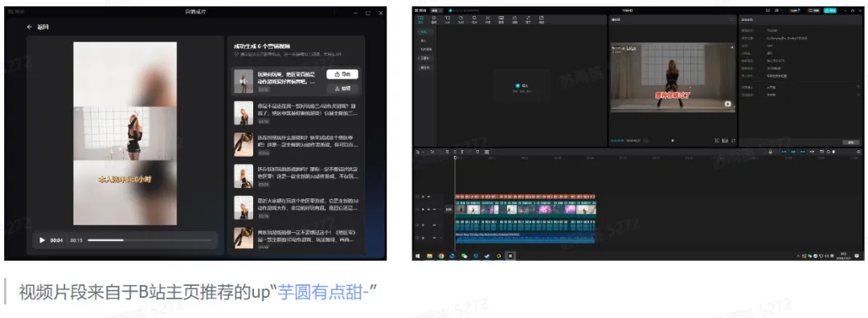Click the round import button in the media panel
868x318 pixels.
pos(518,86)
